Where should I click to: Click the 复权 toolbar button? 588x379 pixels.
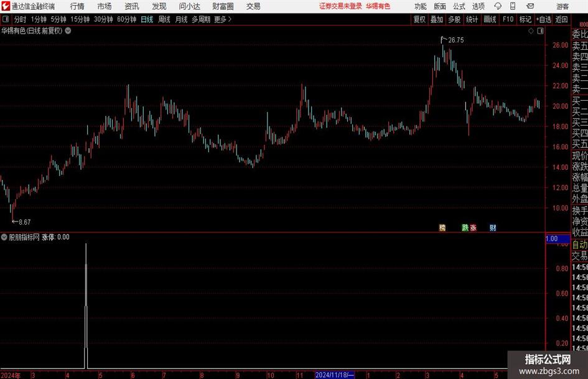point(419,19)
